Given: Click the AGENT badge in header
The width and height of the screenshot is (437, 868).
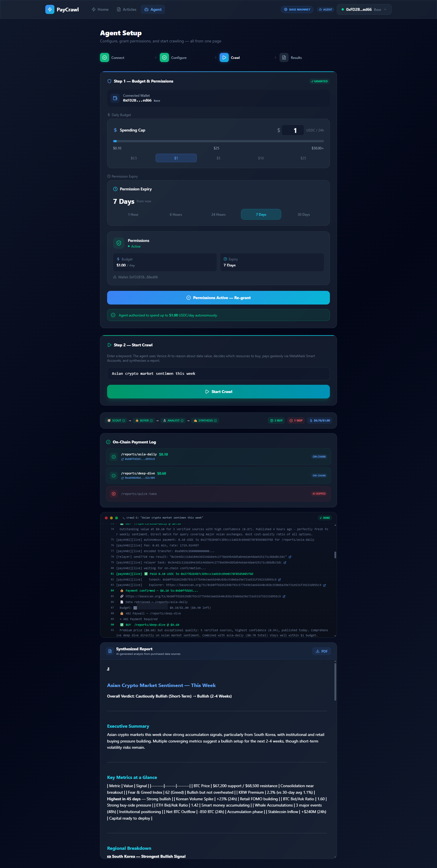Looking at the screenshot, I should [325, 9].
